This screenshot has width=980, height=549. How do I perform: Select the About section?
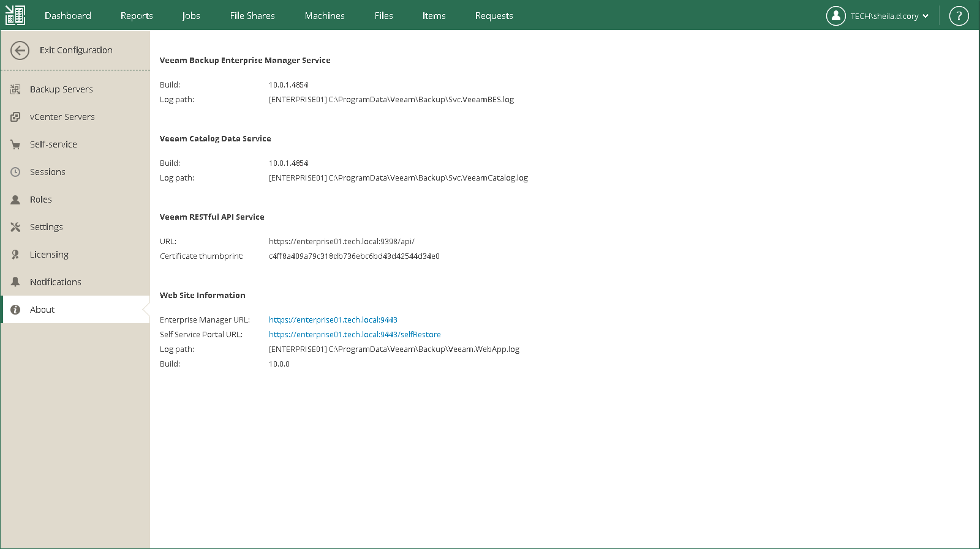pyautogui.click(x=75, y=310)
